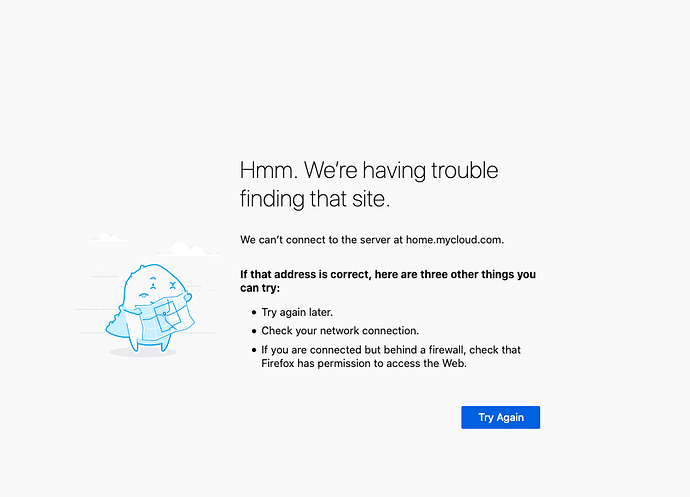Click the larger cloud above the dinosaur
690x497 pixels.
(x=188, y=248)
